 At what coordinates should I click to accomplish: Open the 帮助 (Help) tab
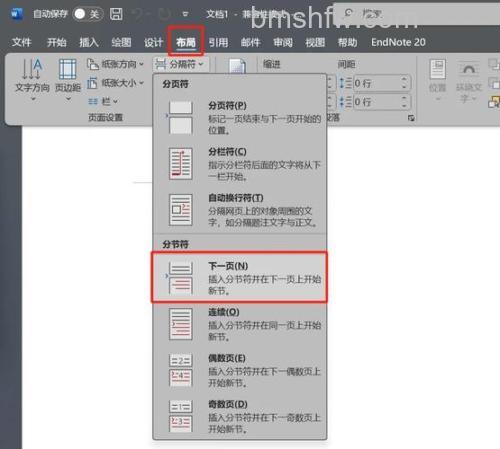coord(347,42)
